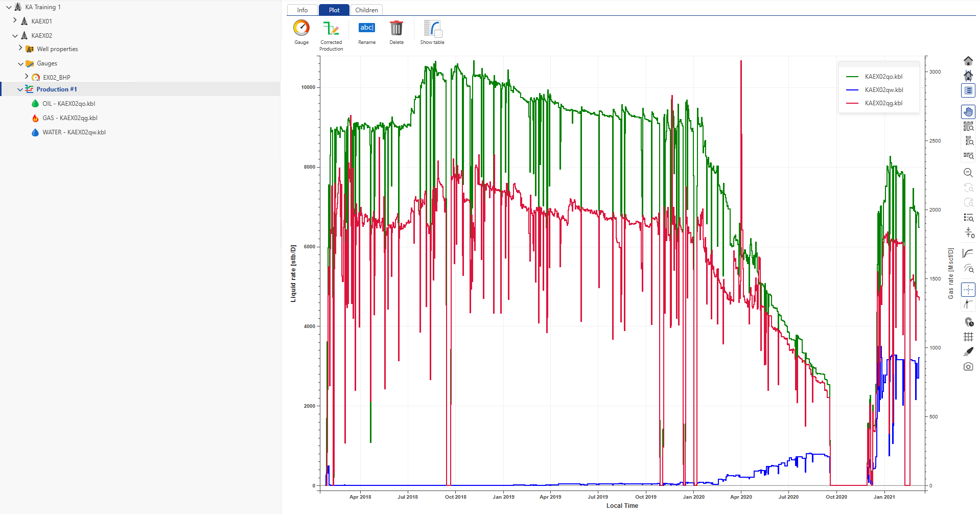Open the Corrected Production tool
The height and width of the screenshot is (514, 980).
pos(331,29)
